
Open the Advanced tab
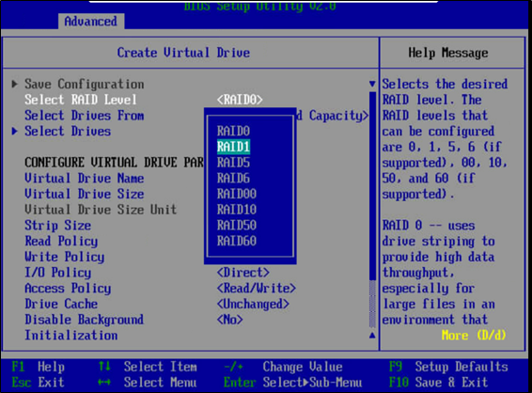tap(90, 22)
